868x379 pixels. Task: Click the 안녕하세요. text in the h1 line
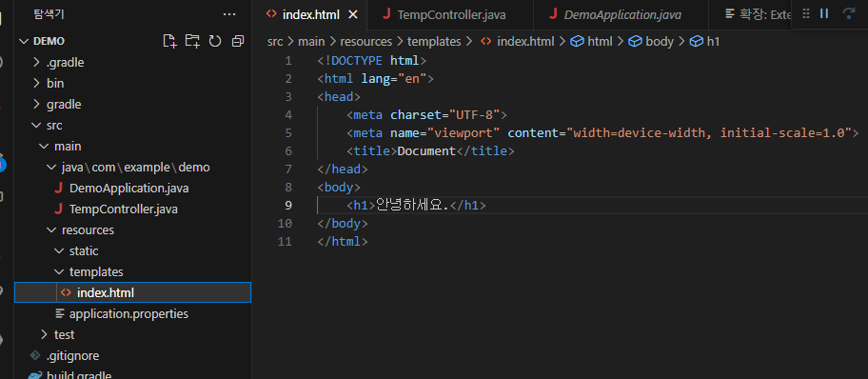[x=412, y=205]
